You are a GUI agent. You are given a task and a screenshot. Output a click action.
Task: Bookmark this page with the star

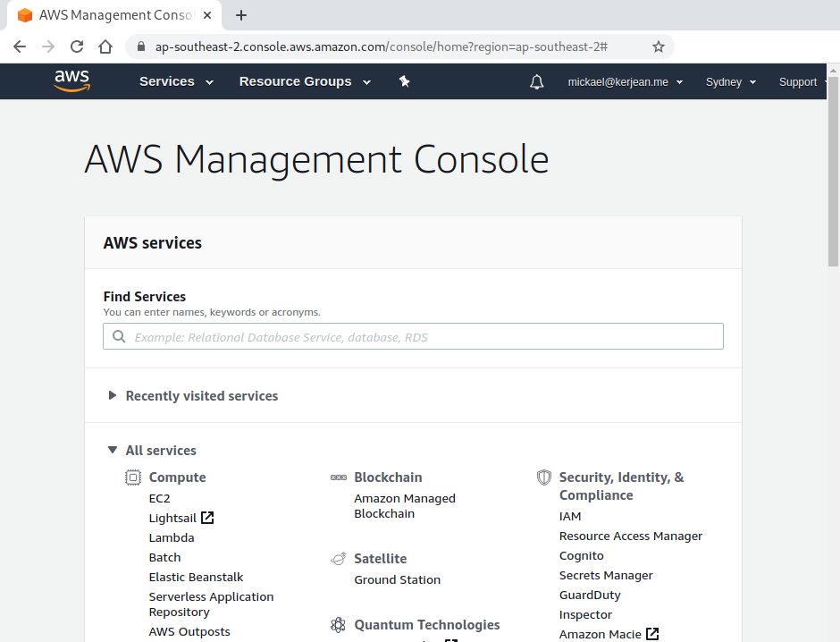click(659, 46)
